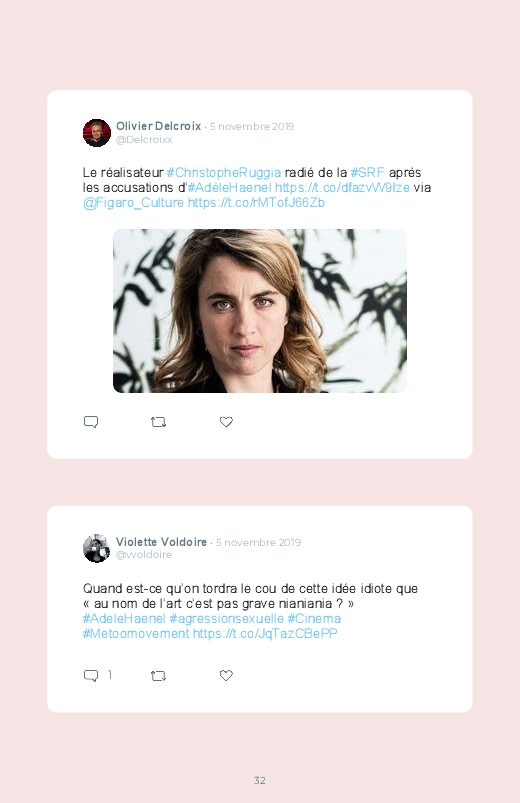Viewport: 520px width, 803px height.
Task: Open the @Figaro_Culture mention
Action: click(x=133, y=203)
